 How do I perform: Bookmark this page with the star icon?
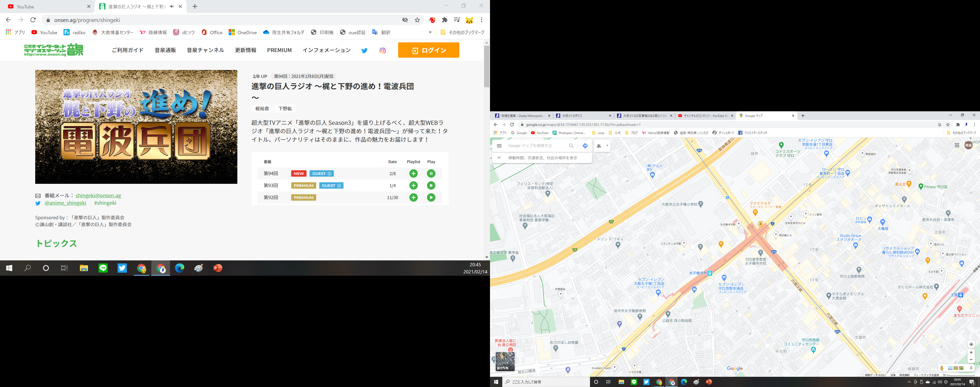[417, 20]
